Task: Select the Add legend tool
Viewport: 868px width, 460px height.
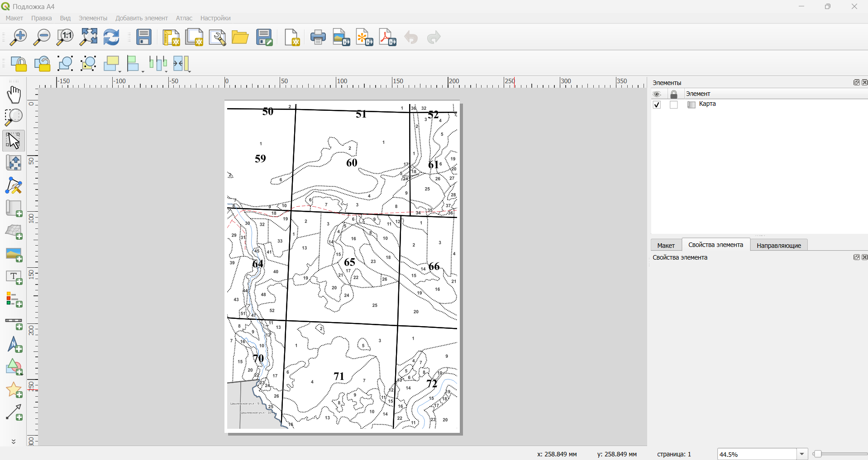Action: [x=14, y=299]
